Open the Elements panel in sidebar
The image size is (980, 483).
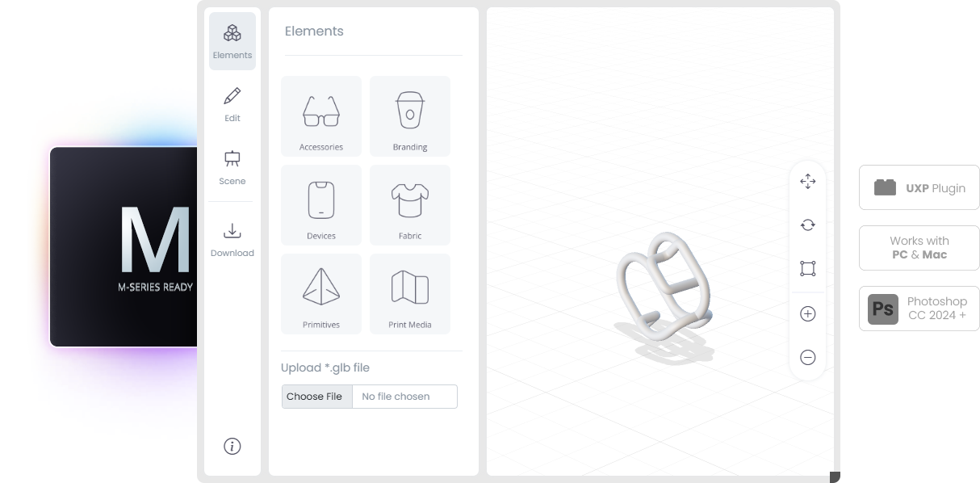tap(232, 41)
